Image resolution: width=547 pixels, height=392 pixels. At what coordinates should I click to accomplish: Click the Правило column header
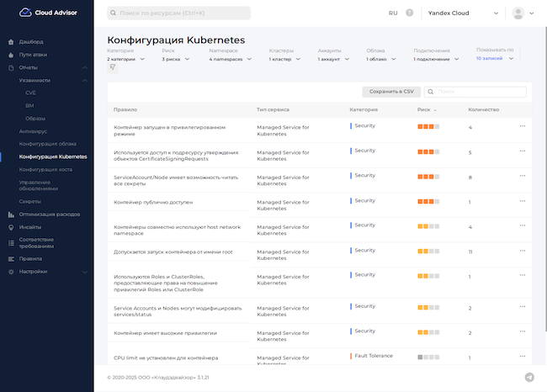tap(125, 109)
